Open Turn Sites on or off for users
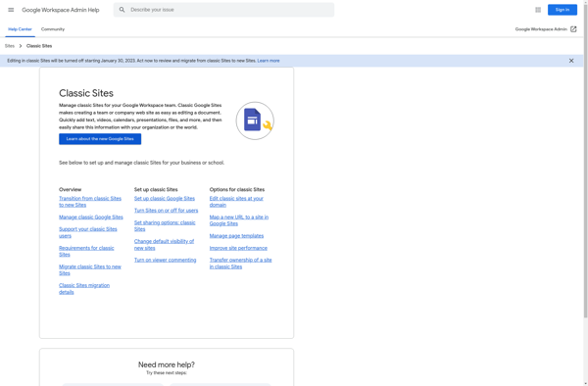 pos(167,211)
